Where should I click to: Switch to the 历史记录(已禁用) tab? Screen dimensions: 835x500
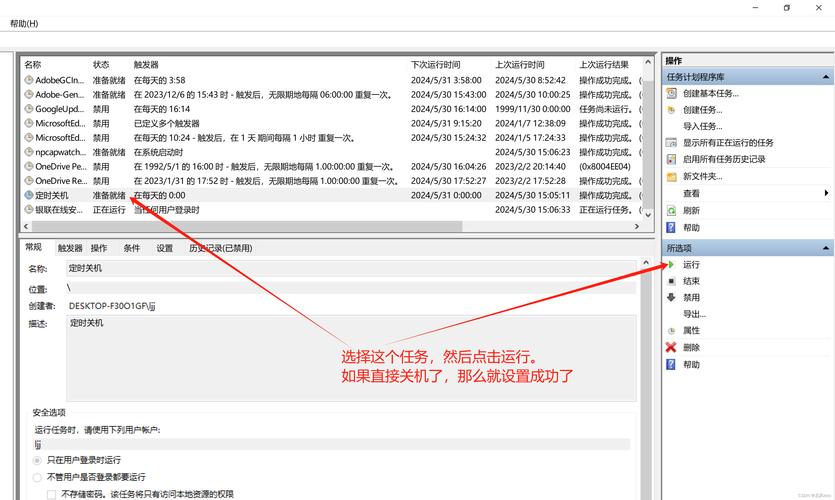coord(220,248)
